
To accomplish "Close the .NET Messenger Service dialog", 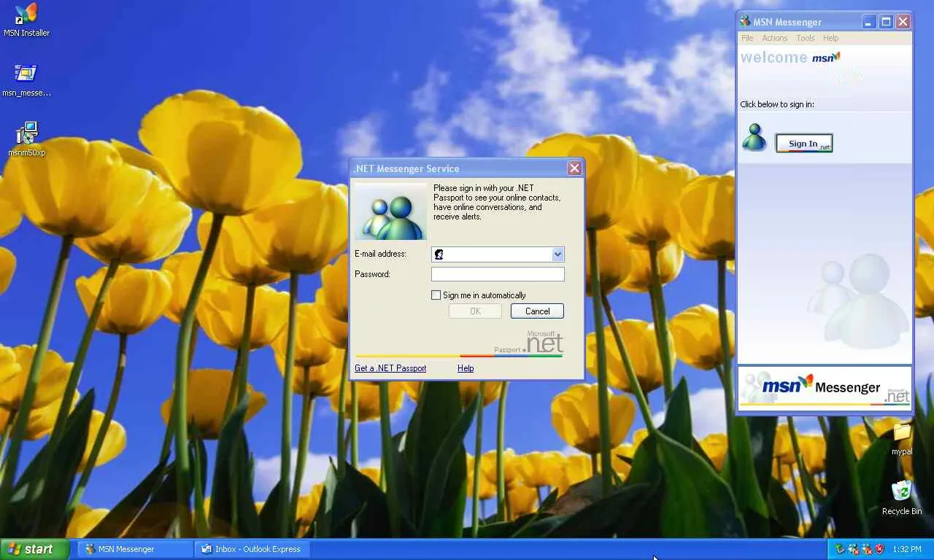I will (x=575, y=168).
